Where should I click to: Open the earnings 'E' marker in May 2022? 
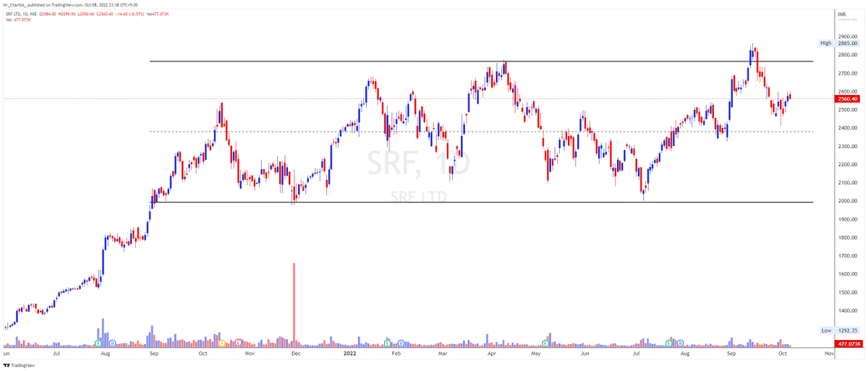[x=545, y=342]
